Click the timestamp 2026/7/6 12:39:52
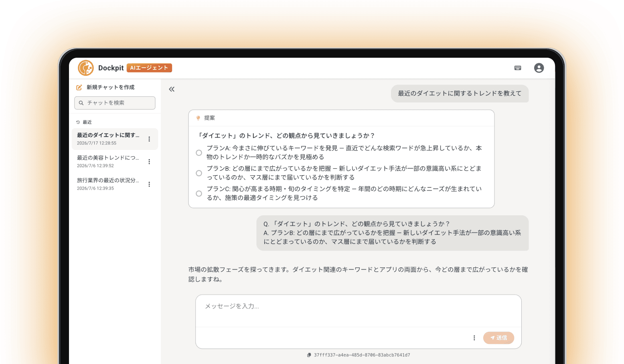Screen dimensions: 624x364 point(95,166)
